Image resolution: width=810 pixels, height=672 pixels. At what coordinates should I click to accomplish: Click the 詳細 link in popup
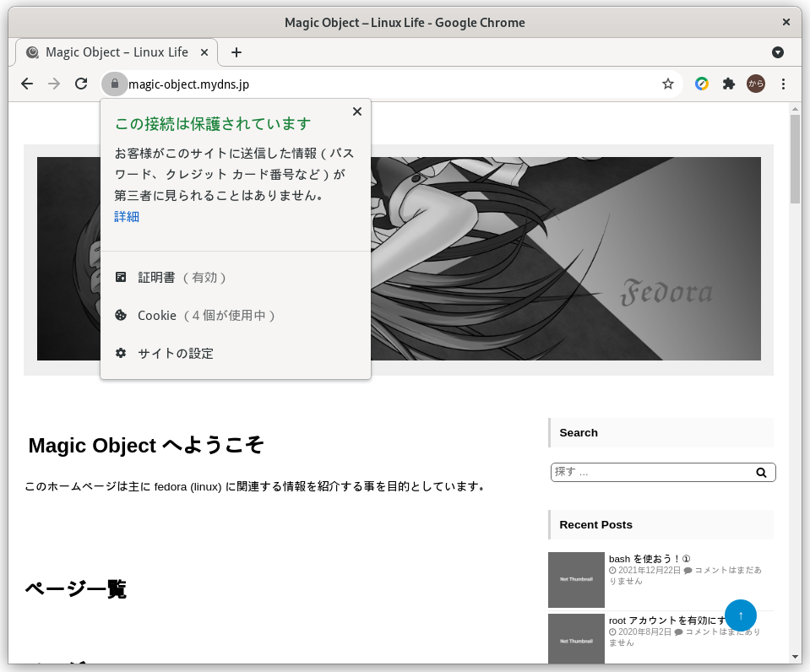pyautogui.click(x=127, y=216)
